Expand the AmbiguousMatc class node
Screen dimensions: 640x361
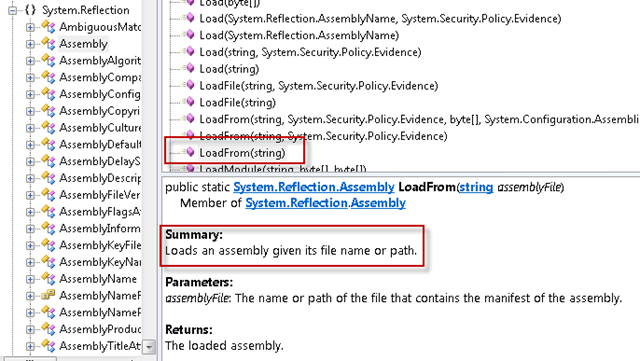[x=30, y=27]
